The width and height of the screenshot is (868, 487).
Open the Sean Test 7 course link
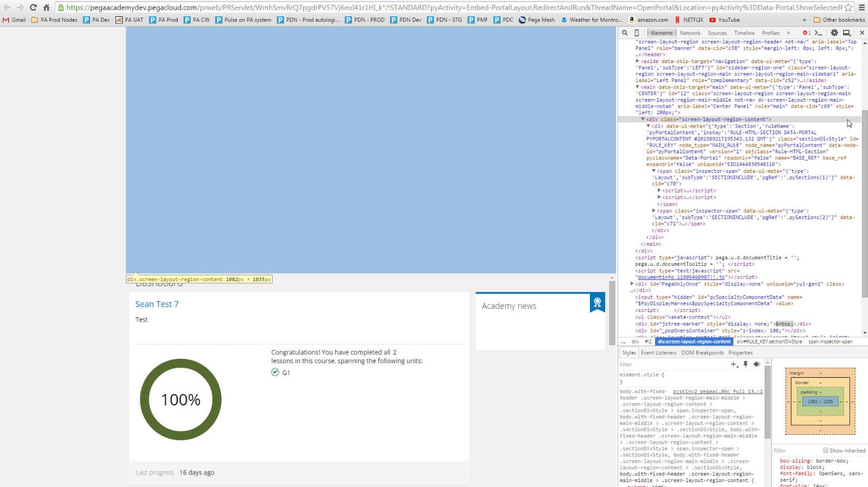(157, 304)
